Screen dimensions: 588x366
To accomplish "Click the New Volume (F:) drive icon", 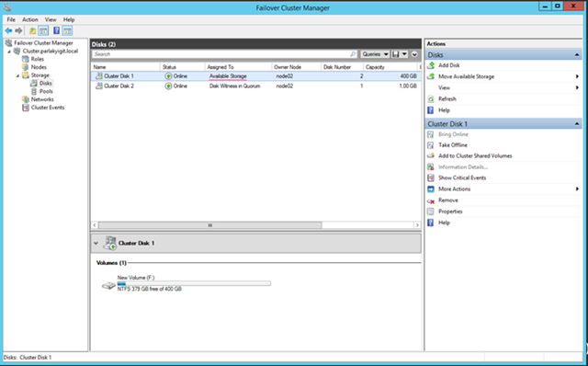I will point(108,286).
